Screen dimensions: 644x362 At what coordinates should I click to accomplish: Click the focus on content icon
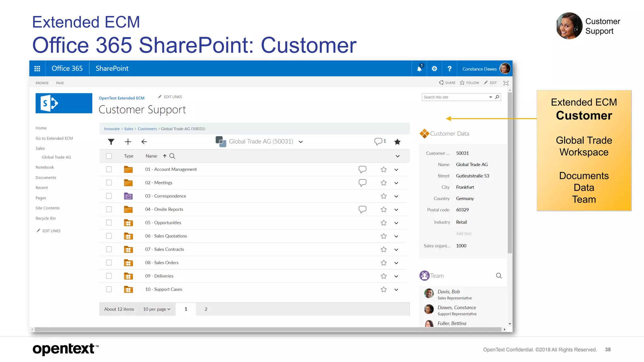pyautogui.click(x=506, y=83)
